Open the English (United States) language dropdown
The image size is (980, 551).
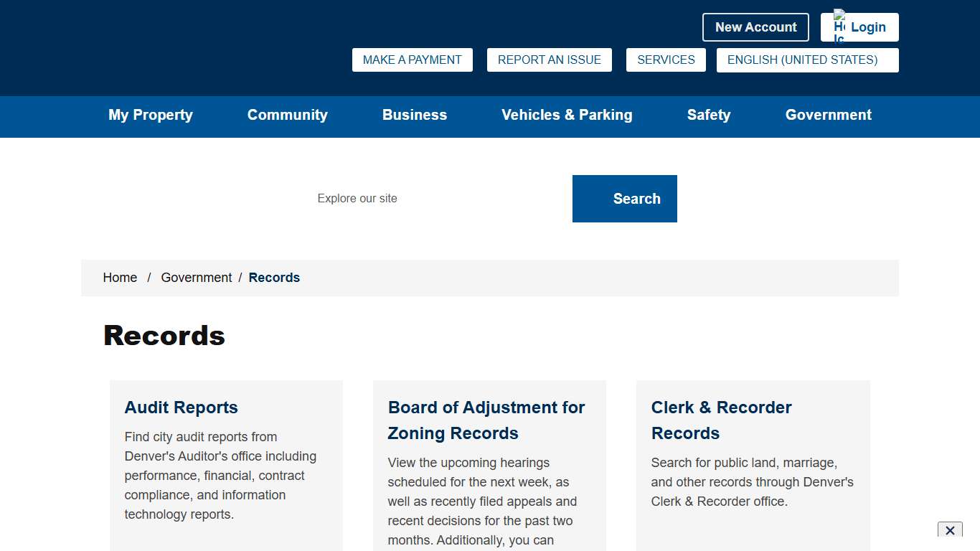tap(807, 60)
